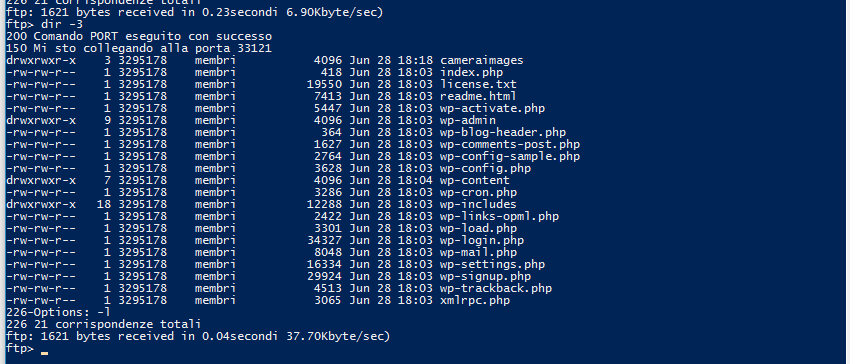850x364 pixels.
Task: Click the cameraimages directory name
Action: 481,60
